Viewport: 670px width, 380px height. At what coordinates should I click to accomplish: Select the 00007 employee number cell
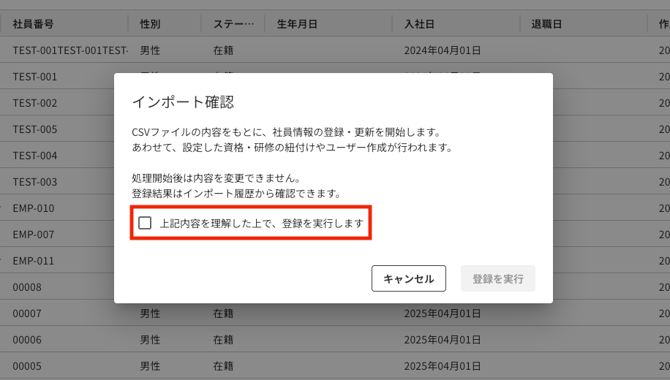click(x=27, y=313)
